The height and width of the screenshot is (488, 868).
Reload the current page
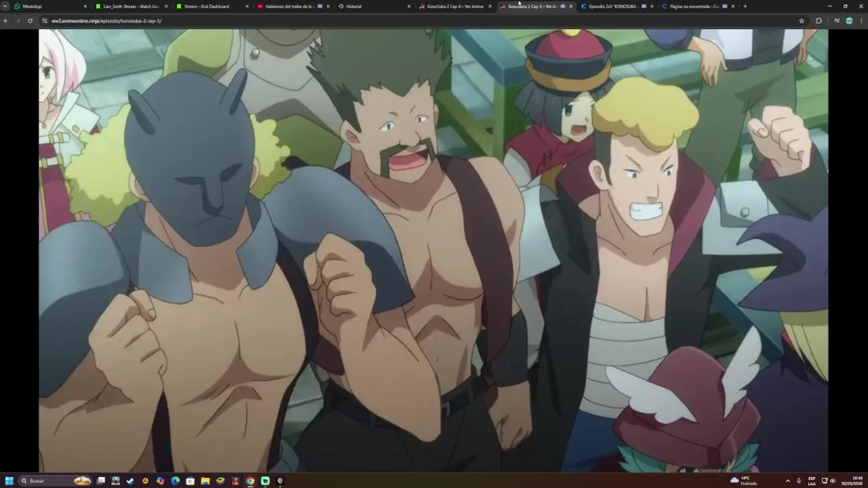[30, 21]
